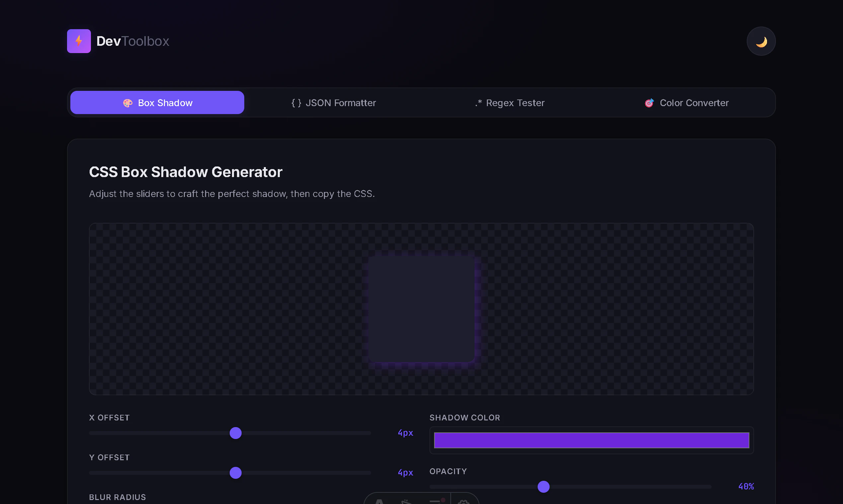Click the DevToolbox title text
The image size is (843, 504).
click(132, 41)
